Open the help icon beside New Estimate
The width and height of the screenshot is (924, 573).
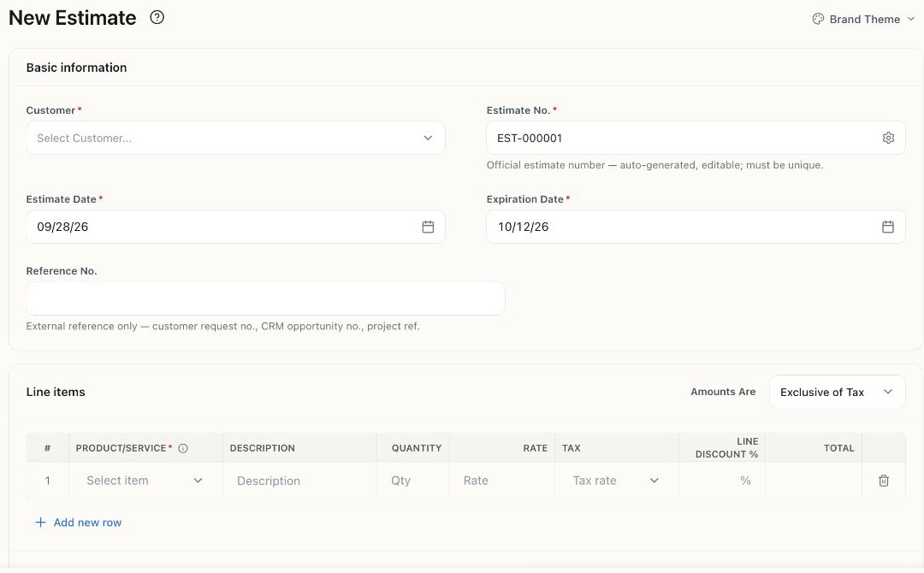pos(157,18)
